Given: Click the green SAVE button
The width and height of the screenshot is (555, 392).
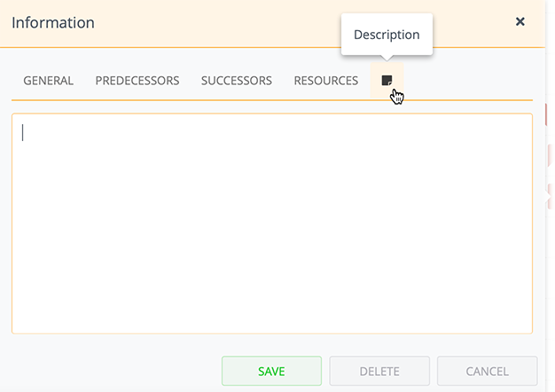Looking at the screenshot, I should (271, 371).
